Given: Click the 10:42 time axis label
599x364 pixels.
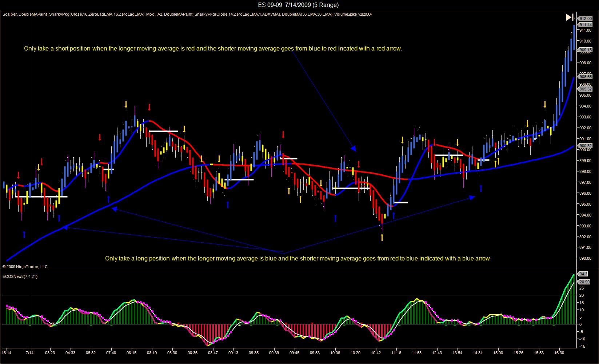Looking at the screenshot, I should click(x=376, y=353).
